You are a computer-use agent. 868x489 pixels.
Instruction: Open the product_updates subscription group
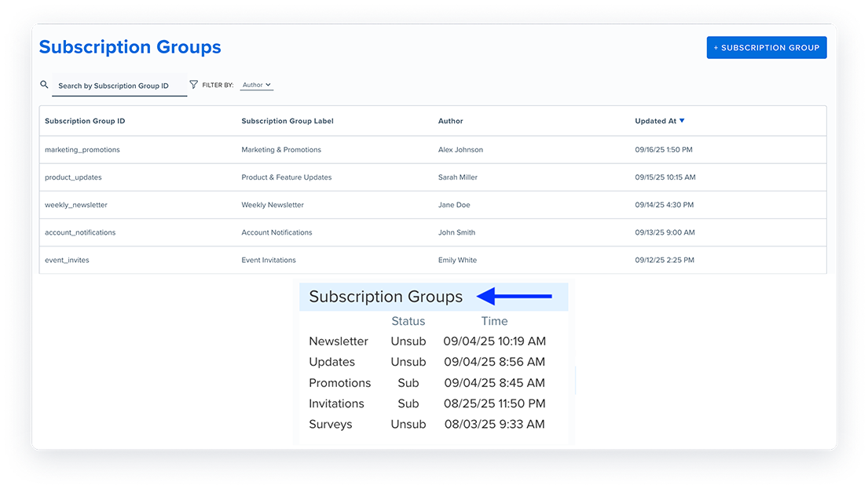[x=73, y=177]
